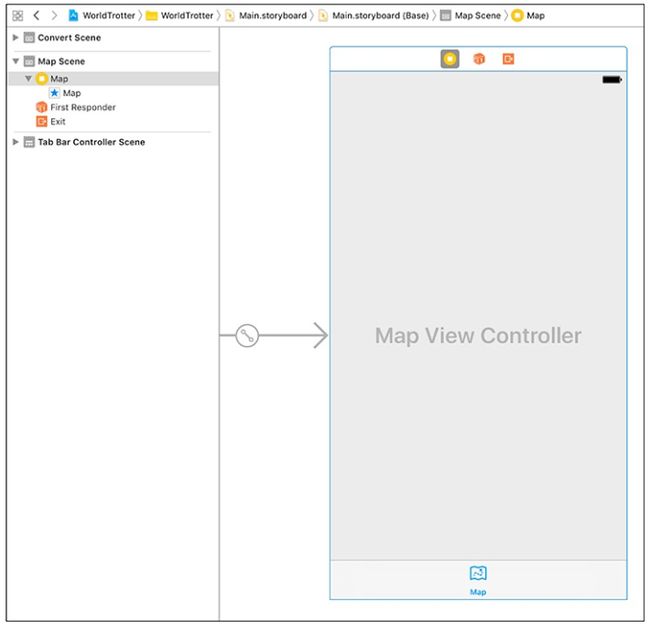
Task: Click the Map Scene icon in jump bar
Action: click(x=446, y=16)
